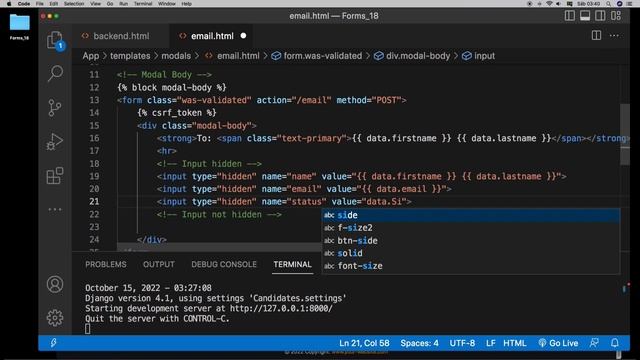640x360 pixels.
Task: Open macOS Spotlight search icon
Action: point(609,4)
